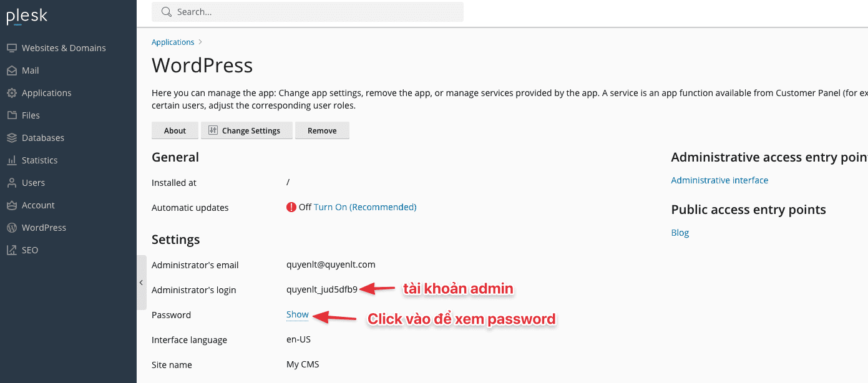Turn on automatic updates
Screen dimensions: 868x383
click(364, 207)
